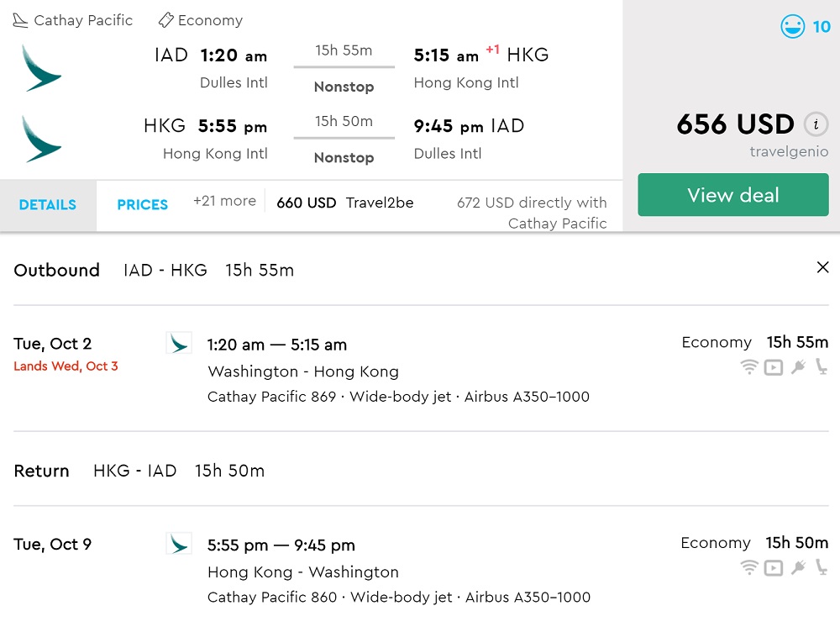Image resolution: width=840 pixels, height=627 pixels.
Task: Open the PRICES tab
Action: [x=143, y=204]
